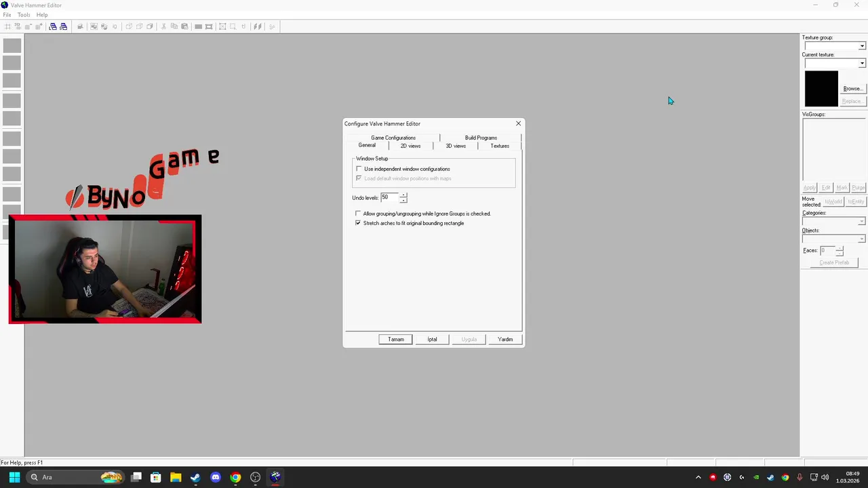Click the Group objects toolbar icon

tap(94, 26)
